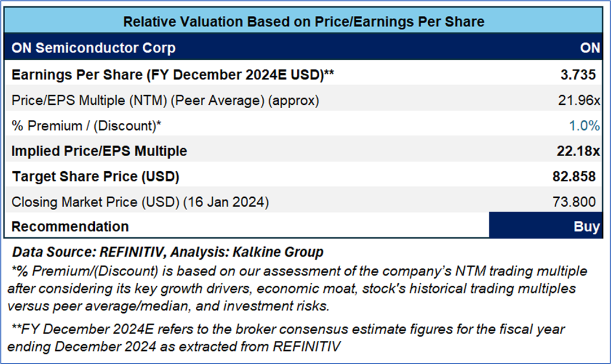Select the Recommendation row label

(x=70, y=227)
